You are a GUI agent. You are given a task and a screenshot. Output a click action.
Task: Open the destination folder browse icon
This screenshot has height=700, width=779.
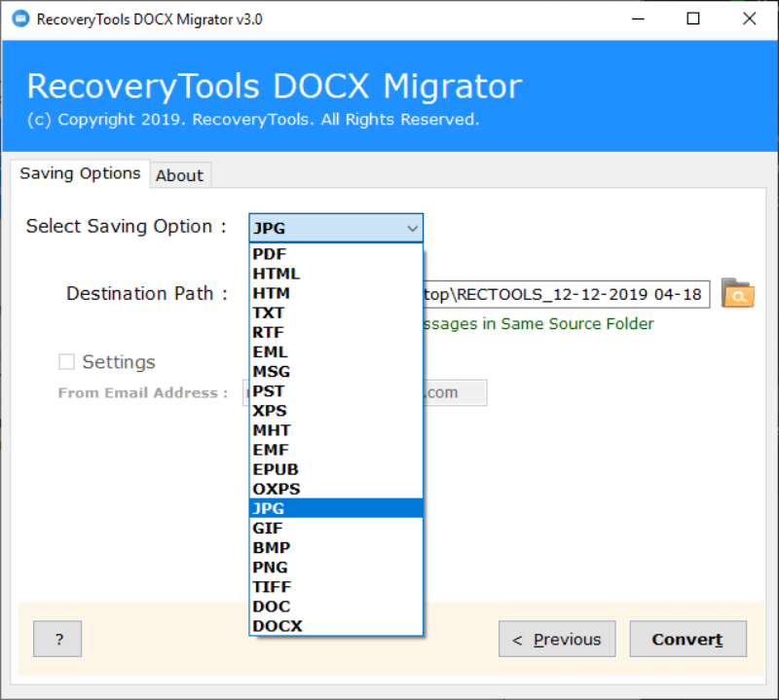[x=737, y=293]
